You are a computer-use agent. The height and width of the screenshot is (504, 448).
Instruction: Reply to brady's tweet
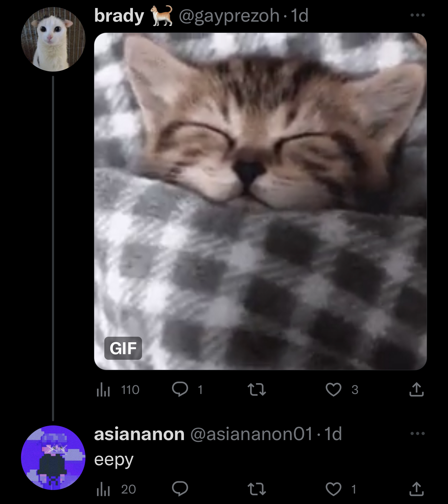[180, 389]
